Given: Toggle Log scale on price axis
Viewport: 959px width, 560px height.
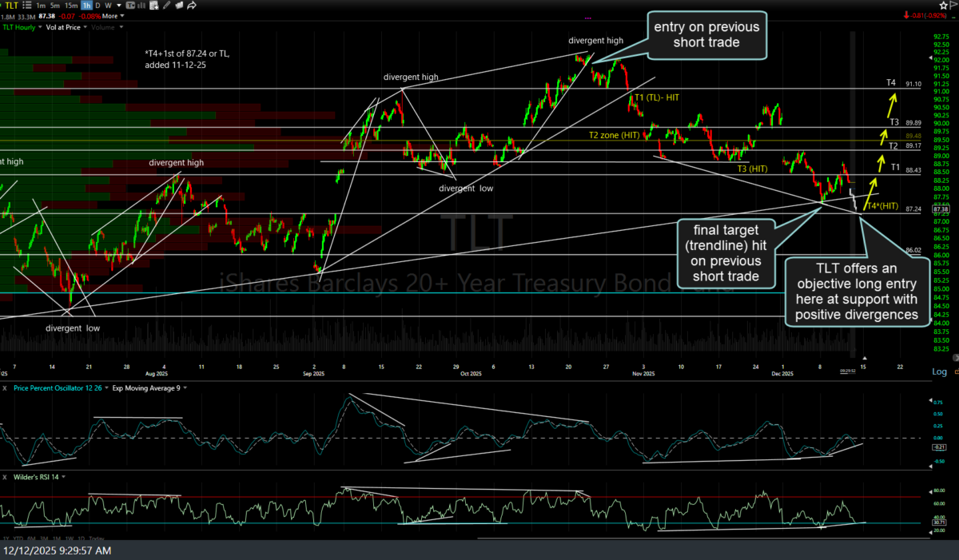Looking at the screenshot, I should point(938,372).
